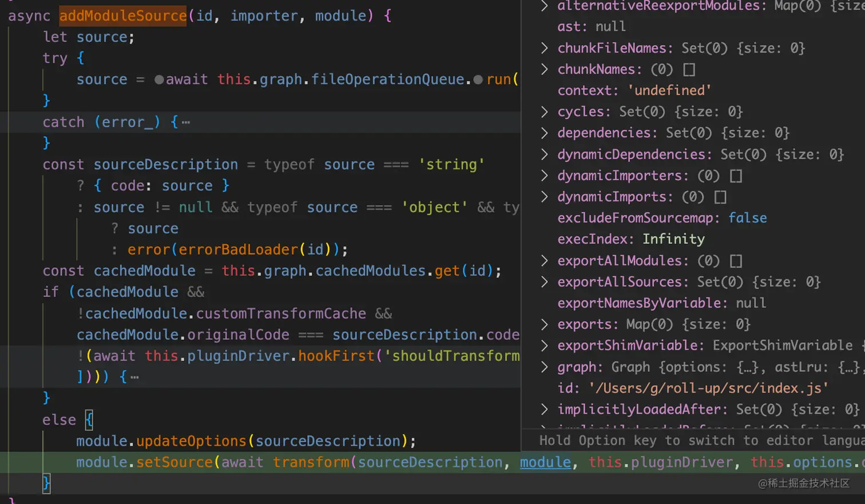Expand the exportAllSources Set entry
The image size is (865, 504).
coord(544,282)
